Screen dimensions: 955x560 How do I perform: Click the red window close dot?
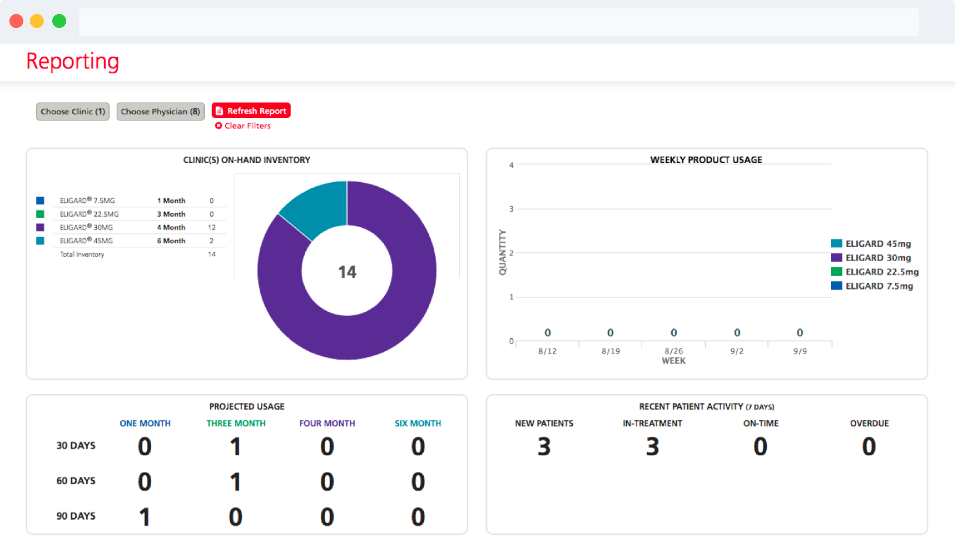17,21
